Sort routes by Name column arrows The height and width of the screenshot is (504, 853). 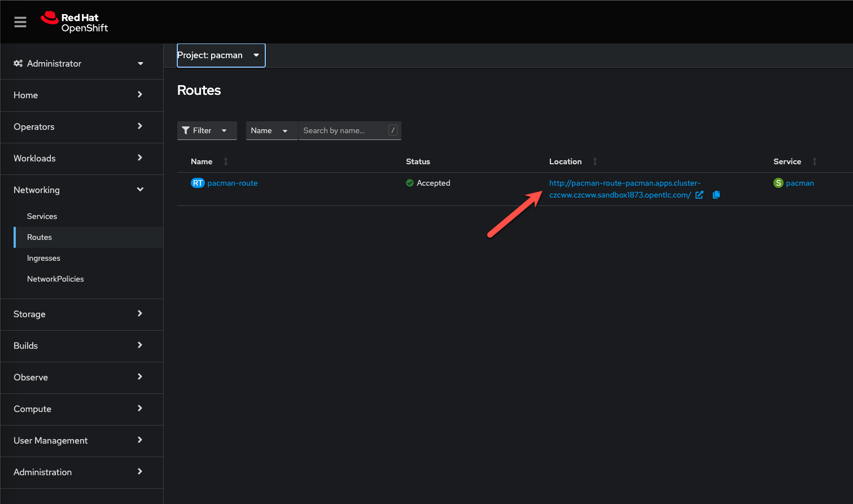click(x=226, y=161)
